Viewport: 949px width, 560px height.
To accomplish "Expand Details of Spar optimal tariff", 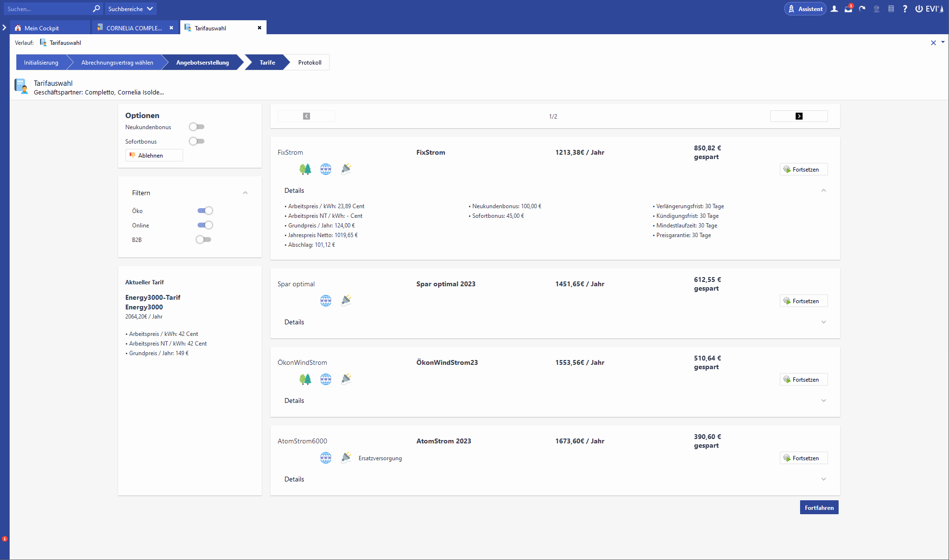I will [823, 322].
